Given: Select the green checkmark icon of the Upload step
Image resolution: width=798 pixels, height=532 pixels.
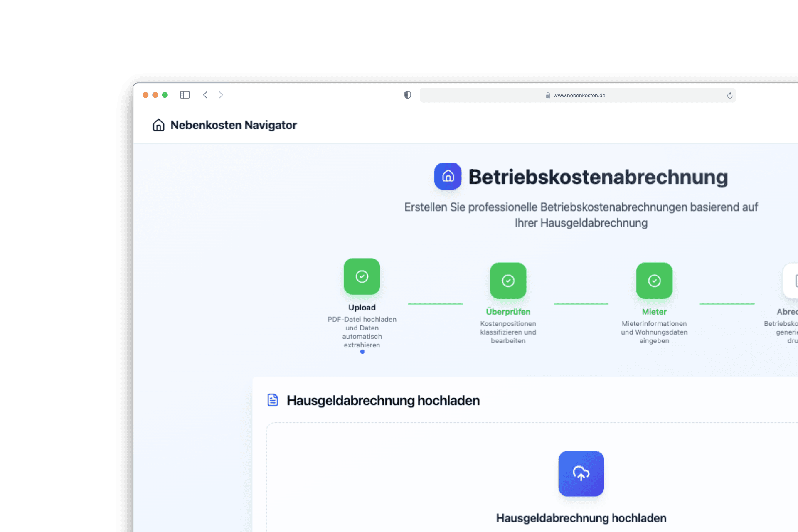Looking at the screenshot, I should (x=362, y=276).
